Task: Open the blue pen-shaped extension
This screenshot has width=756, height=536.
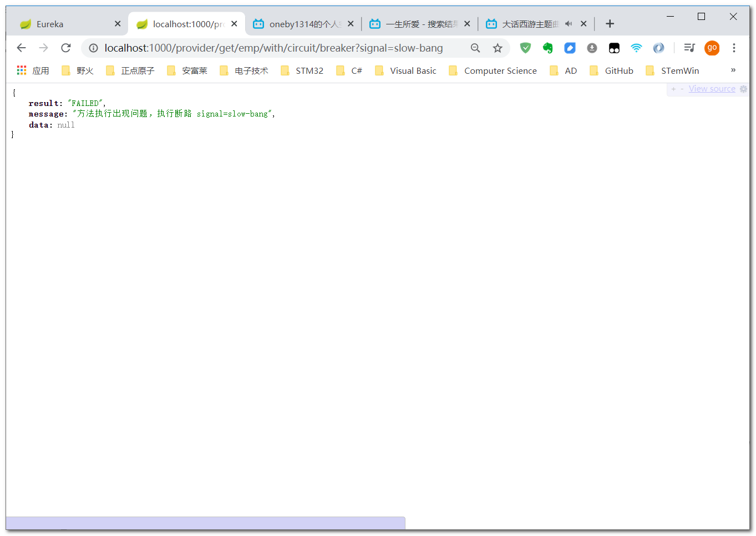Action: tap(570, 48)
